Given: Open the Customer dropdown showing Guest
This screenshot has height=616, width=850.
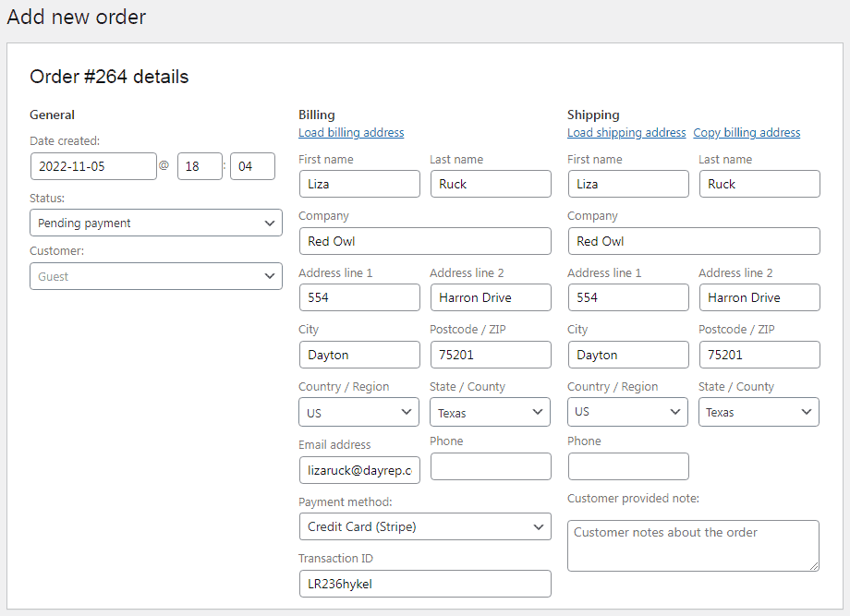Looking at the screenshot, I should coord(155,276).
